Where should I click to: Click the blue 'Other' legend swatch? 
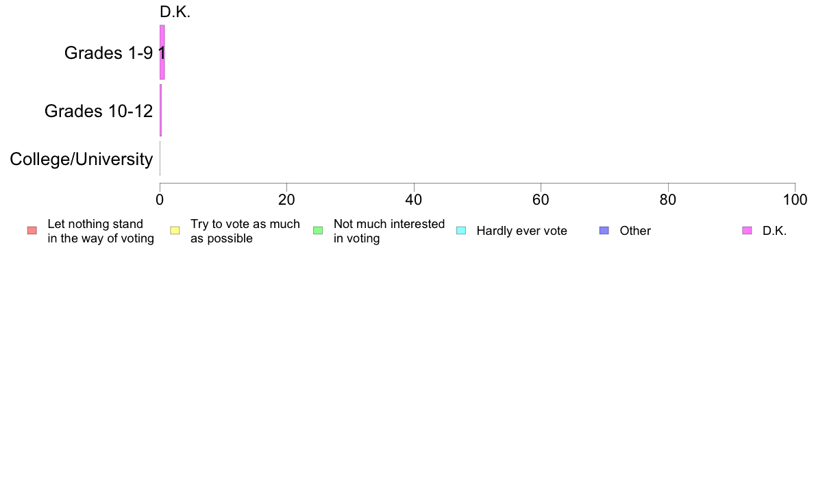click(x=604, y=231)
